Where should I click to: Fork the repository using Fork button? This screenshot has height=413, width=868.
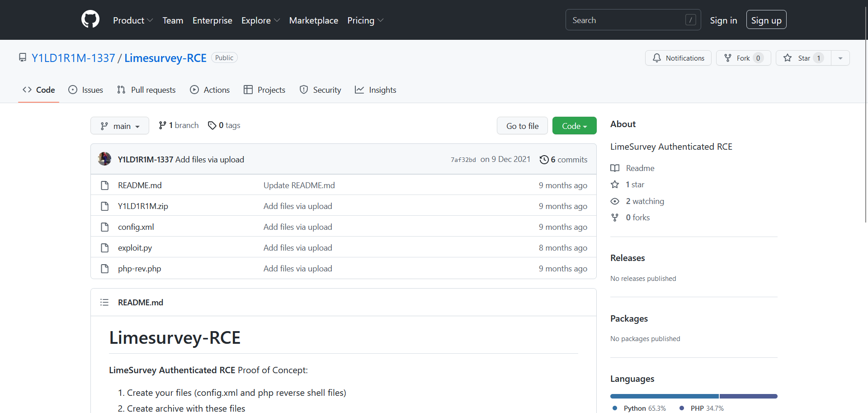pyautogui.click(x=743, y=58)
